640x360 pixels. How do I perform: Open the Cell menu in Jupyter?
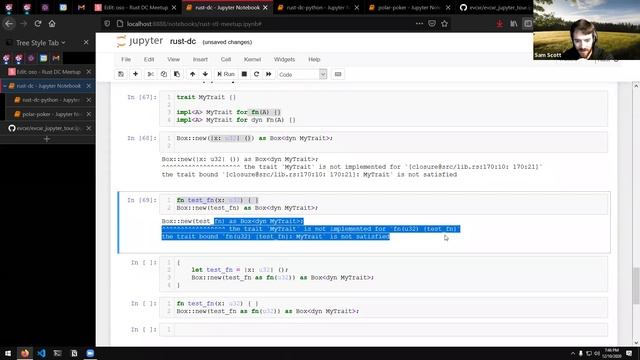pos(226,60)
